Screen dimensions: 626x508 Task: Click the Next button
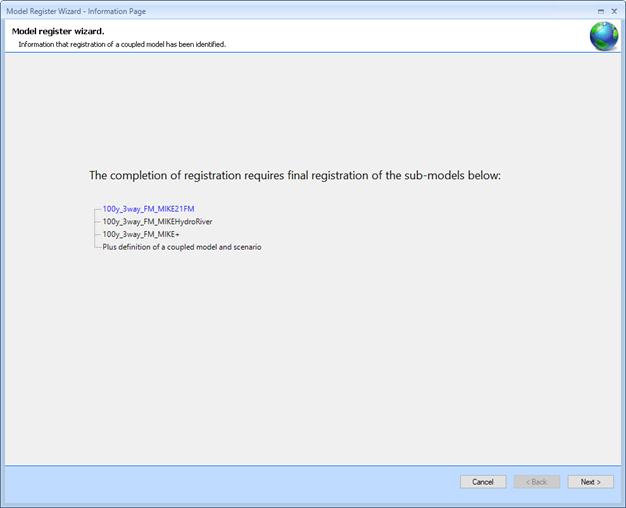click(590, 482)
